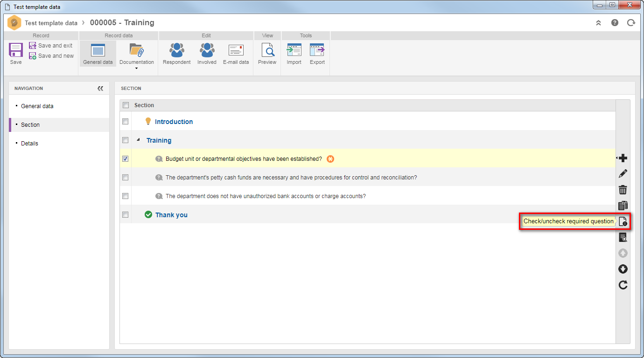The image size is (644, 358).
Task: Open the Documentation folder icon
Action: [136, 50]
